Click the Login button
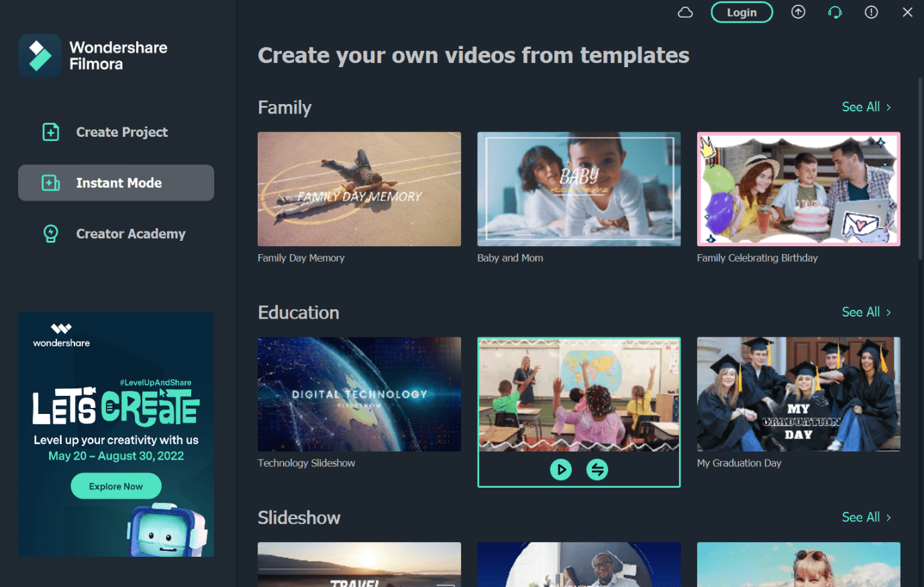 (x=741, y=12)
